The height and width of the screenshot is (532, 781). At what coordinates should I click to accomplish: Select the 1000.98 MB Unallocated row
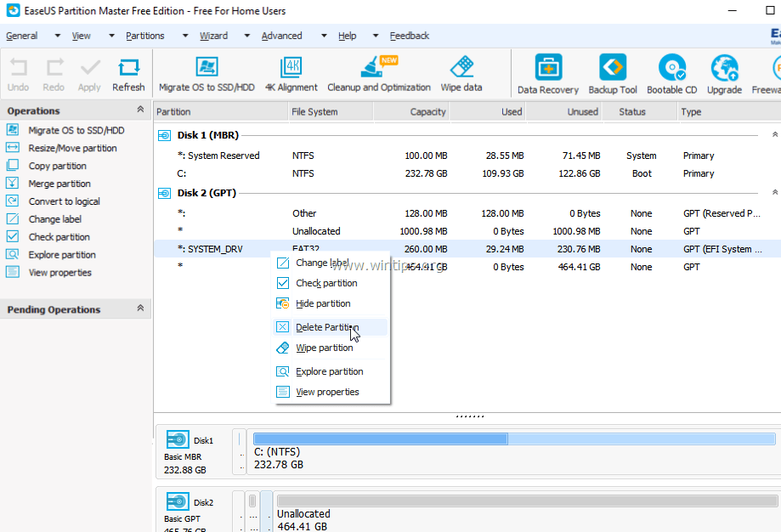[467, 231]
